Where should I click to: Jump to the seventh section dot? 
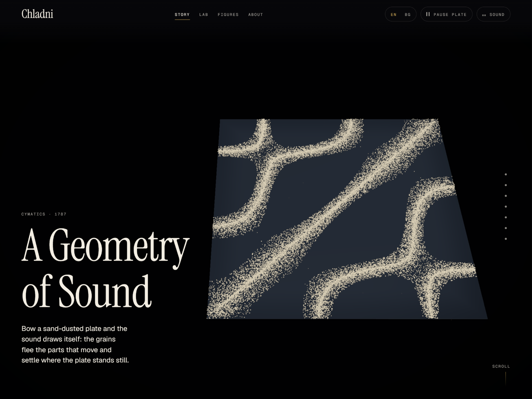coord(506,239)
